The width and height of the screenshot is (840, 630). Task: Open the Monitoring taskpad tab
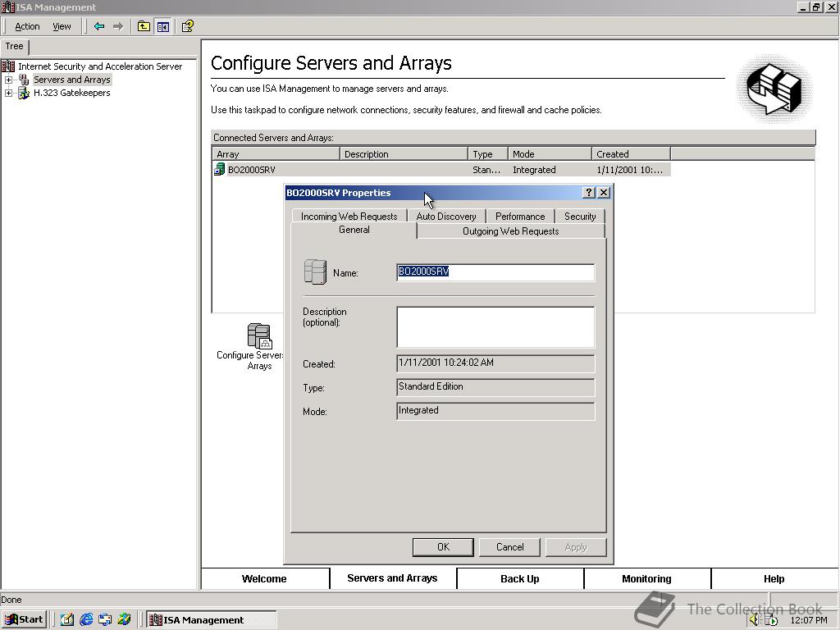646,578
